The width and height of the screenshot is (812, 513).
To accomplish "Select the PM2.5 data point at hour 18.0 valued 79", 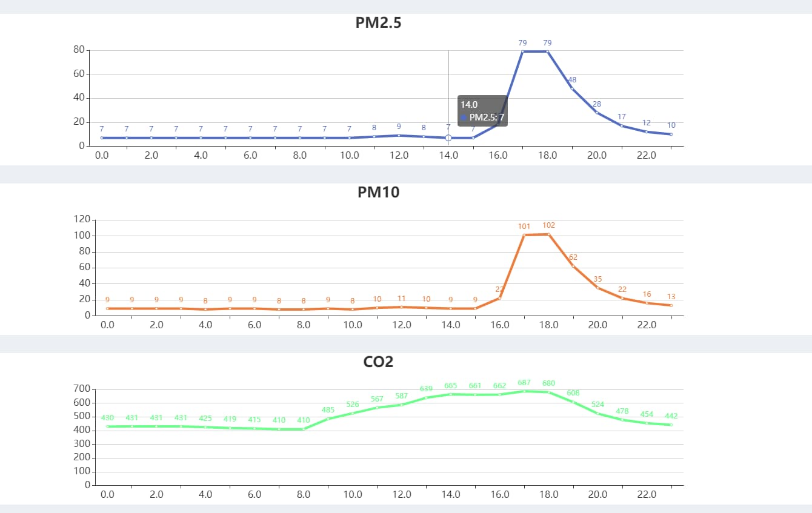I will (x=548, y=51).
